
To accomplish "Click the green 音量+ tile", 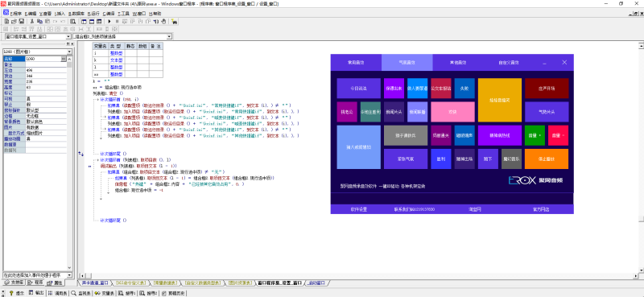I will coord(535,135).
